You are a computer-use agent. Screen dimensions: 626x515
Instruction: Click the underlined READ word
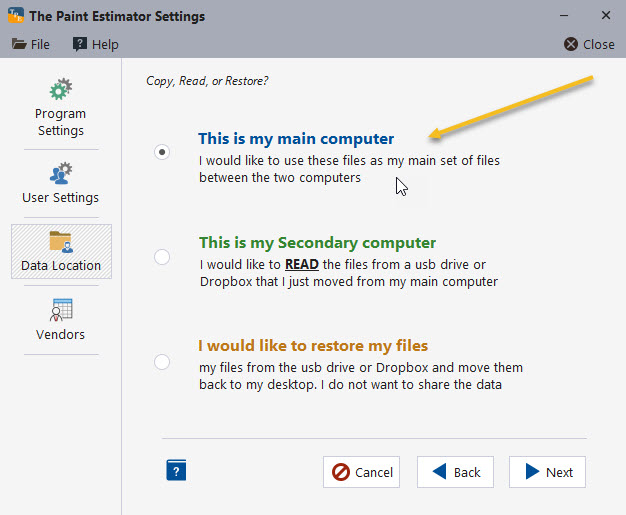302,264
